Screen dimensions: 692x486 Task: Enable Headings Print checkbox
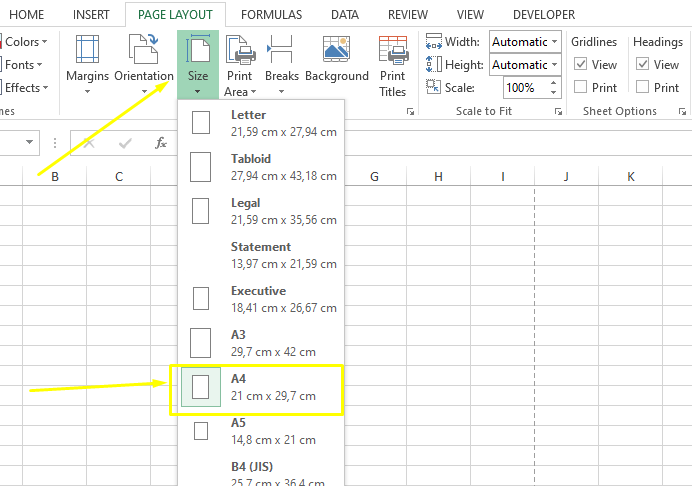pyautogui.click(x=643, y=87)
